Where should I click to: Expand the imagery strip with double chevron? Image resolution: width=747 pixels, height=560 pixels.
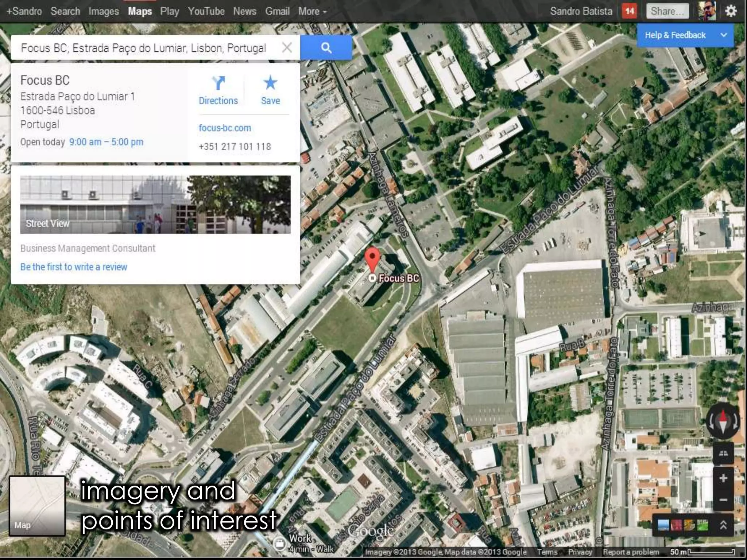(x=724, y=525)
